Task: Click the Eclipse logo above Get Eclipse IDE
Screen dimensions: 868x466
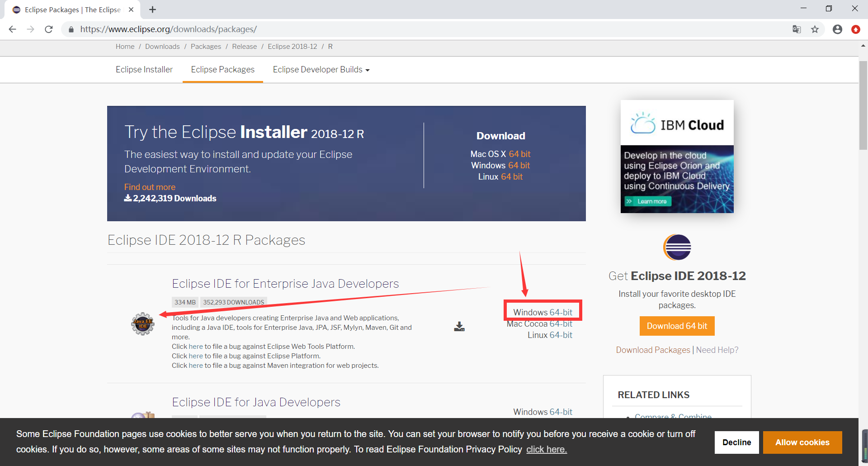Action: [x=677, y=247]
